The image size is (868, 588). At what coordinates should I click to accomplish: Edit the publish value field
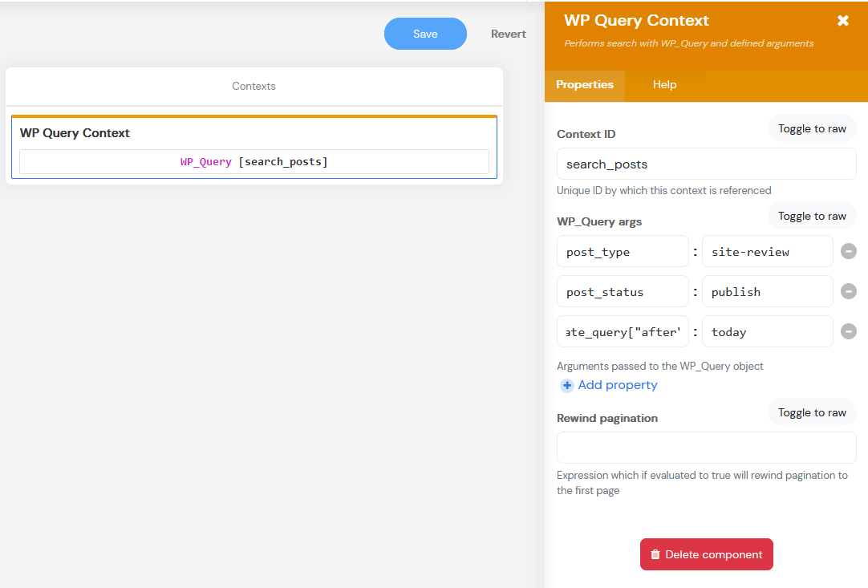[x=767, y=292]
